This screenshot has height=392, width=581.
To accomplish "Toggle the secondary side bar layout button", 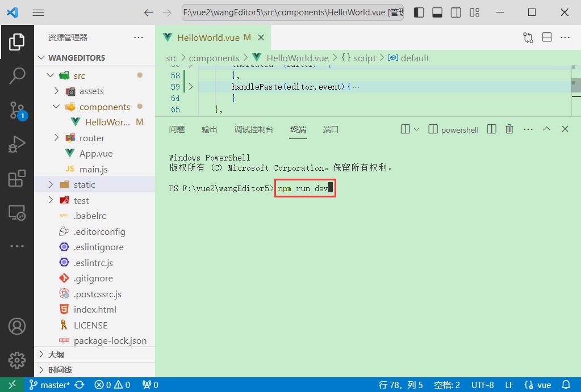I will (456, 12).
